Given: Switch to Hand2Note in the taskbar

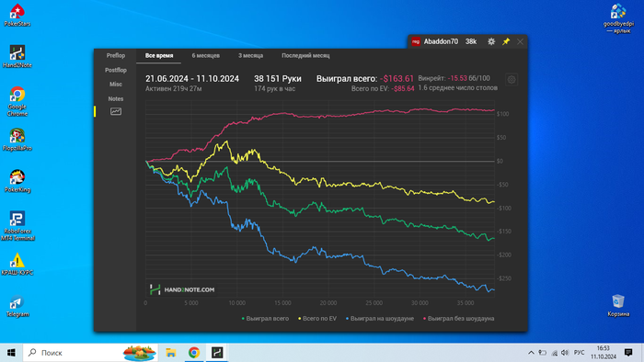Looking at the screenshot, I should (x=217, y=353).
